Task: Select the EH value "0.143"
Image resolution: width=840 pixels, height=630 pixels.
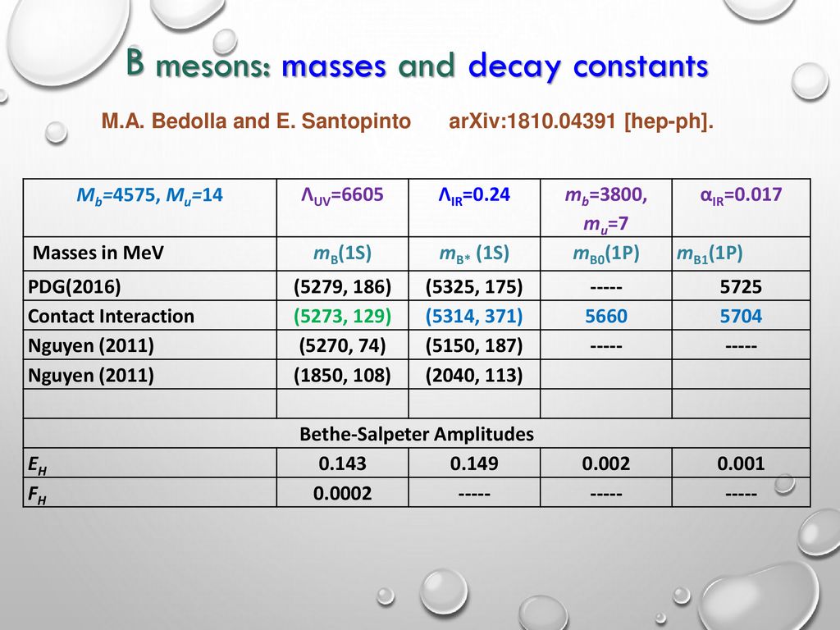Action: (x=342, y=463)
